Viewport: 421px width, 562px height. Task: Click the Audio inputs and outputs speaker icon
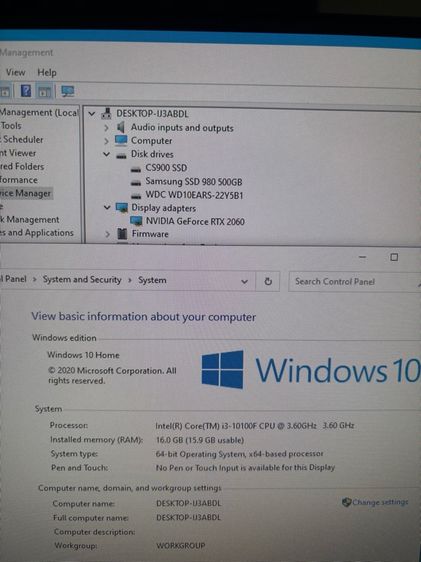point(121,127)
